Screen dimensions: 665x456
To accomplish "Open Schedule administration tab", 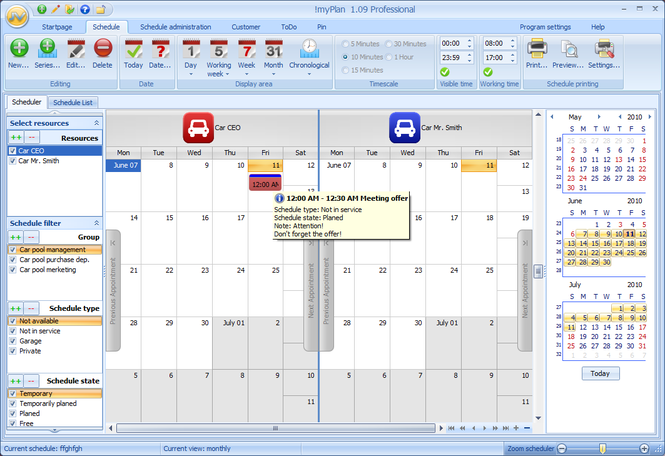I will (176, 27).
